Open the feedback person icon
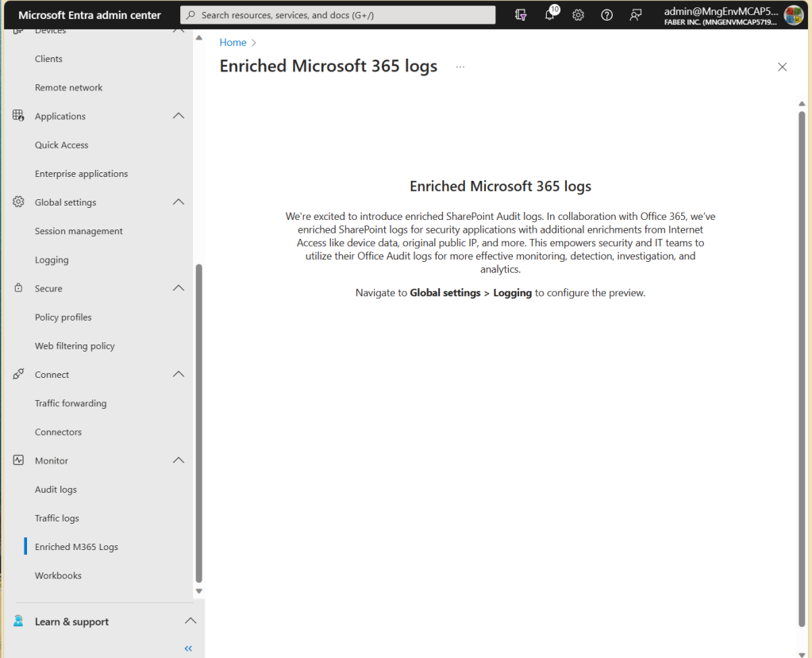 [x=636, y=15]
